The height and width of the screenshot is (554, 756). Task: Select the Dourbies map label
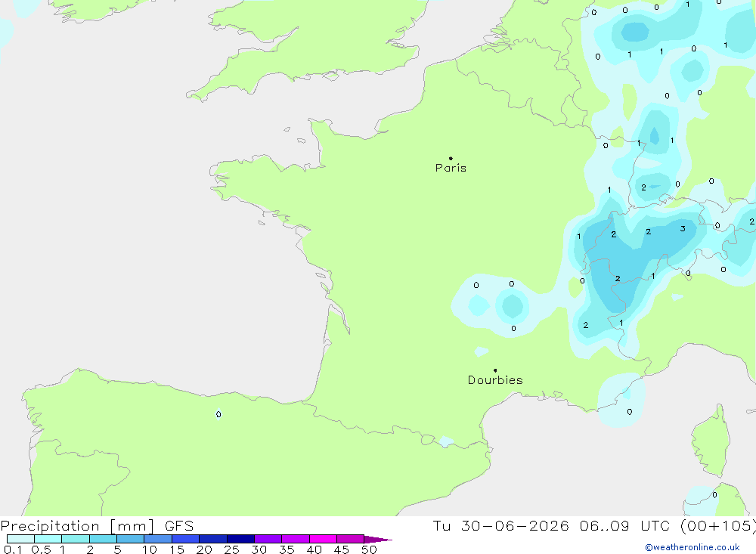click(495, 380)
